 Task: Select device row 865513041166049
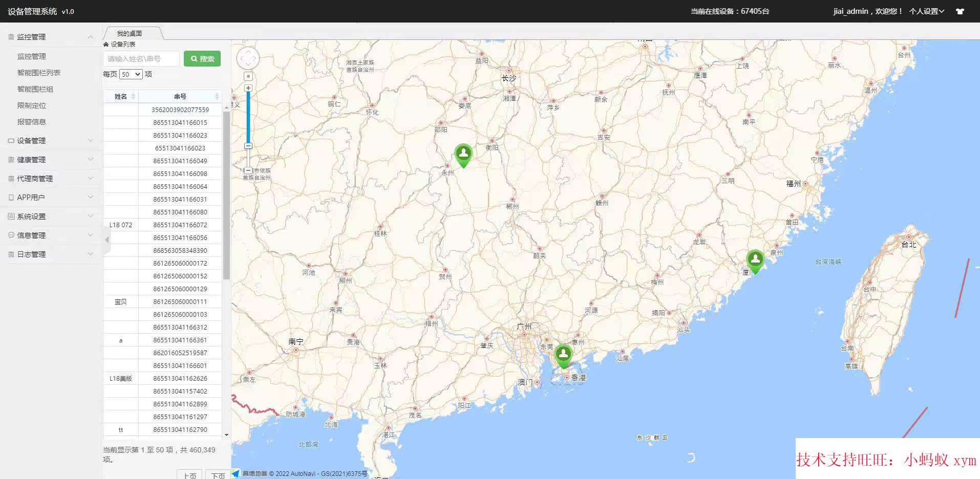pos(163,161)
